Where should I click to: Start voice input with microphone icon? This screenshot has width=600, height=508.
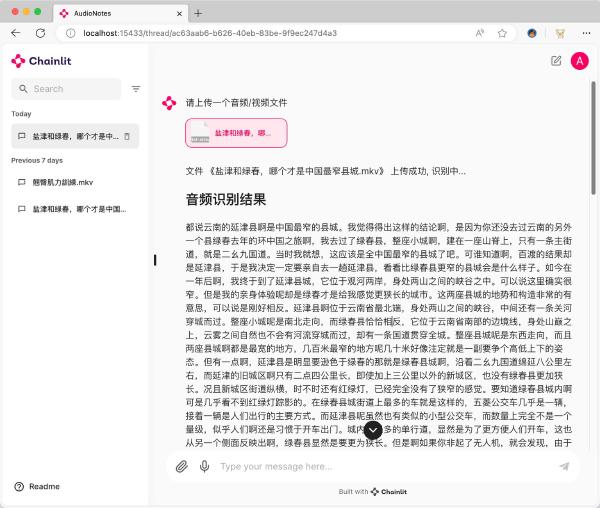tap(204, 466)
